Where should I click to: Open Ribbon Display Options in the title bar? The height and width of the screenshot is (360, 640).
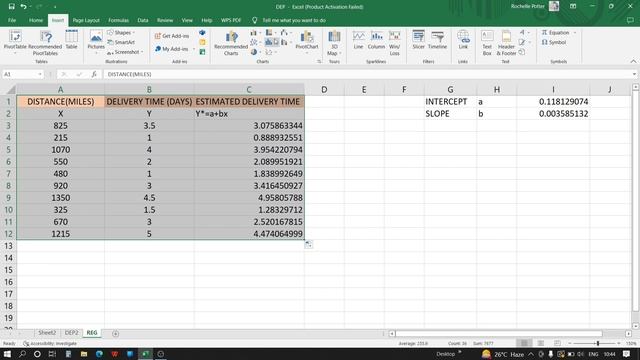(573, 7)
